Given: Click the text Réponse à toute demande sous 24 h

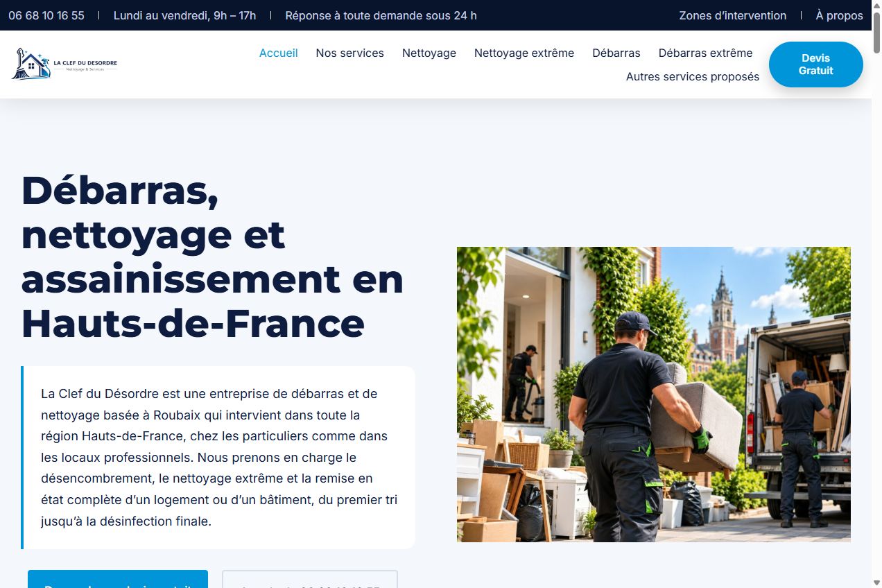Looking at the screenshot, I should (x=381, y=15).
